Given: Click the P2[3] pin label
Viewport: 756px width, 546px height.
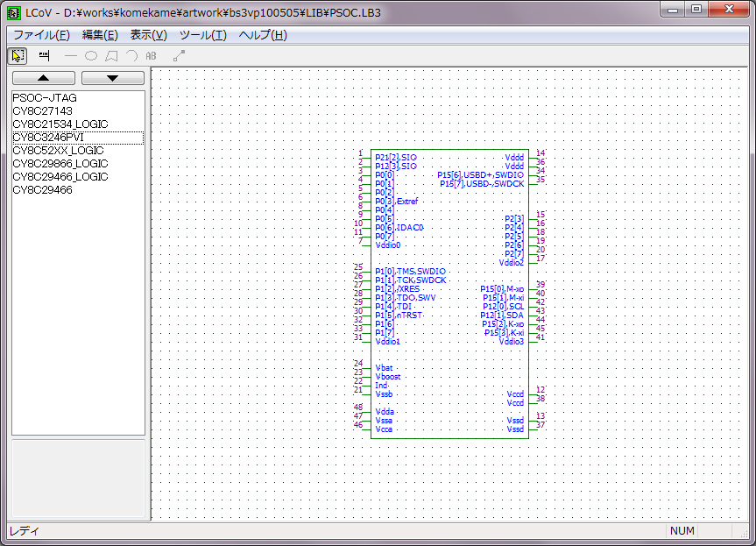Looking at the screenshot, I should [514, 219].
